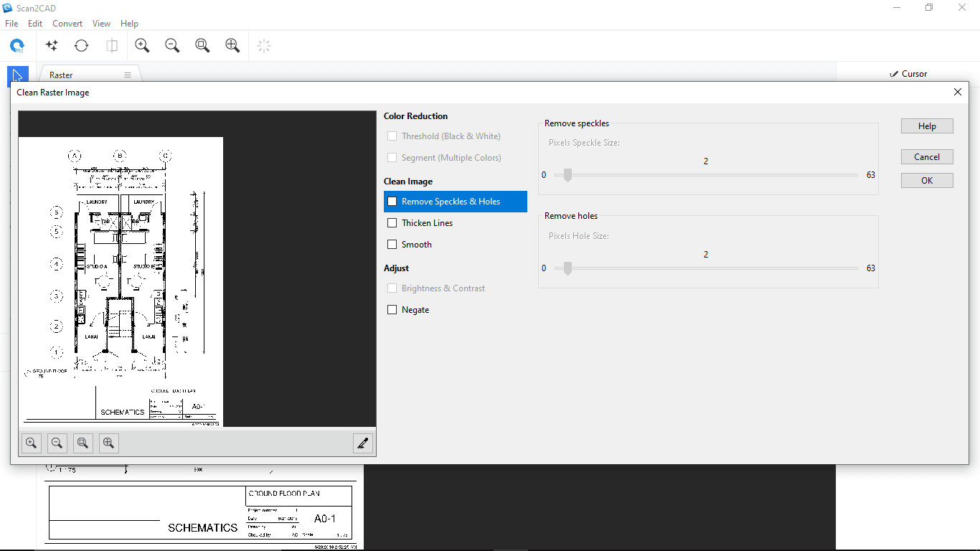Click the mirror/flip toolbar icon
This screenshot has height=551, width=980.
111,45
